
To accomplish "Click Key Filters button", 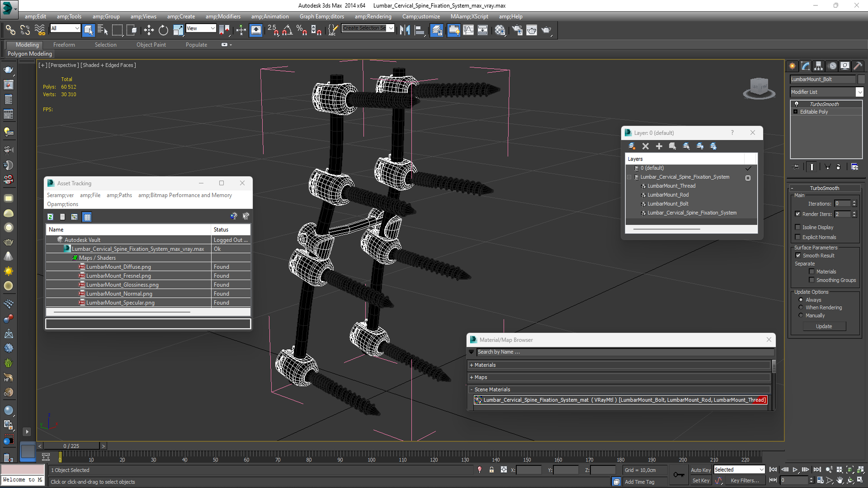I will [745, 481].
